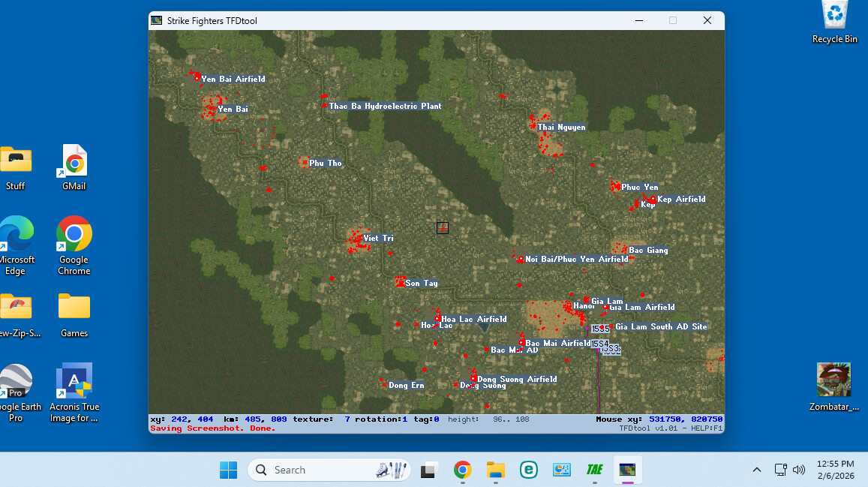Viewport: 868px width, 487px height.
Task: Click the TAE taskbar icon
Action: [x=594, y=470]
